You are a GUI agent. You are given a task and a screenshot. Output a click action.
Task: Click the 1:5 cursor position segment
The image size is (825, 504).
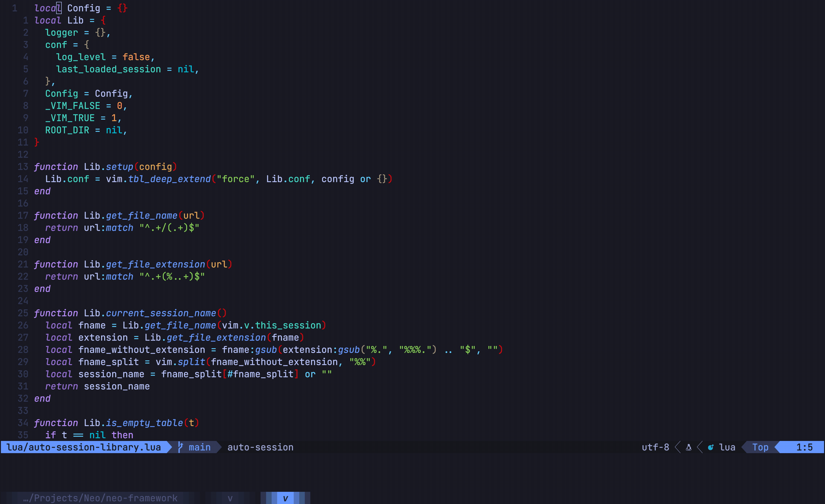click(x=804, y=447)
